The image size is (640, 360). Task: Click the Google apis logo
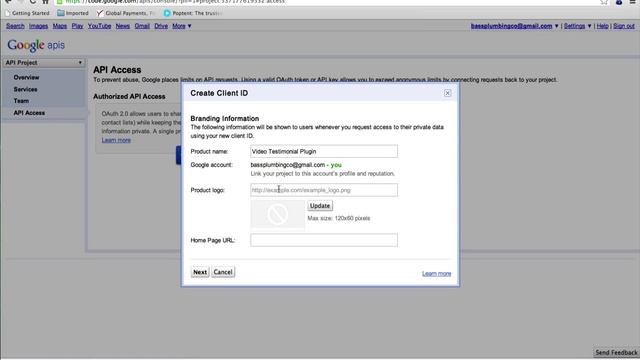point(36,45)
